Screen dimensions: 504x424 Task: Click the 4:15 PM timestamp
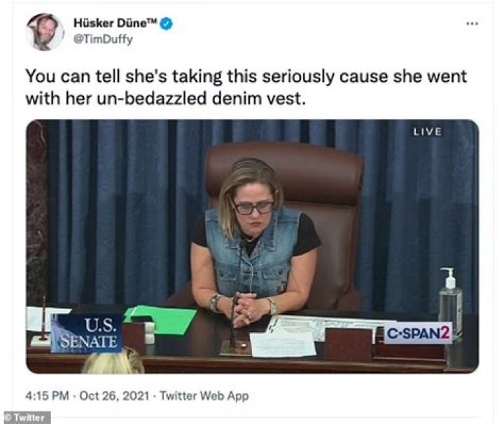tap(48, 395)
